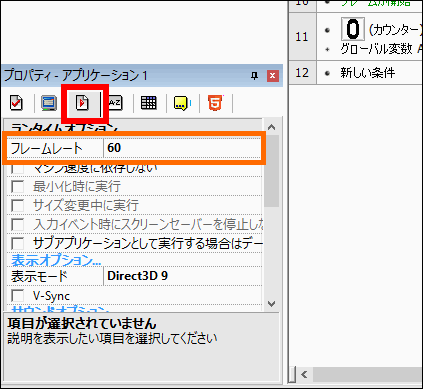Enable the V-Sync checkbox
Image resolution: width=423 pixels, height=389 pixels.
click(x=17, y=296)
